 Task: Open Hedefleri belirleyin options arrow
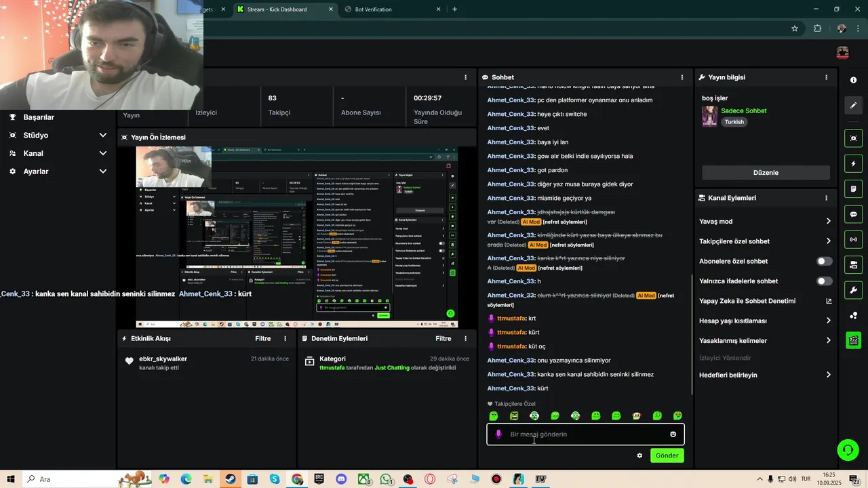[828, 375]
